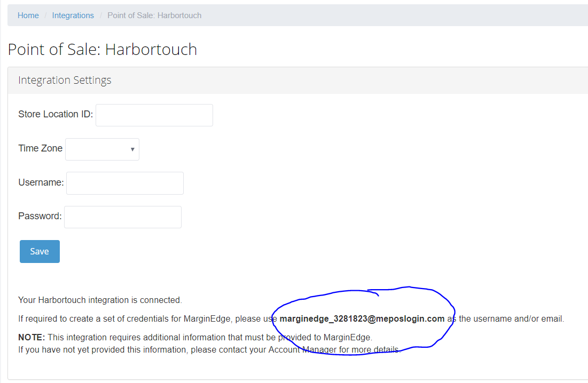Click the Store Location ID label

tap(56, 114)
